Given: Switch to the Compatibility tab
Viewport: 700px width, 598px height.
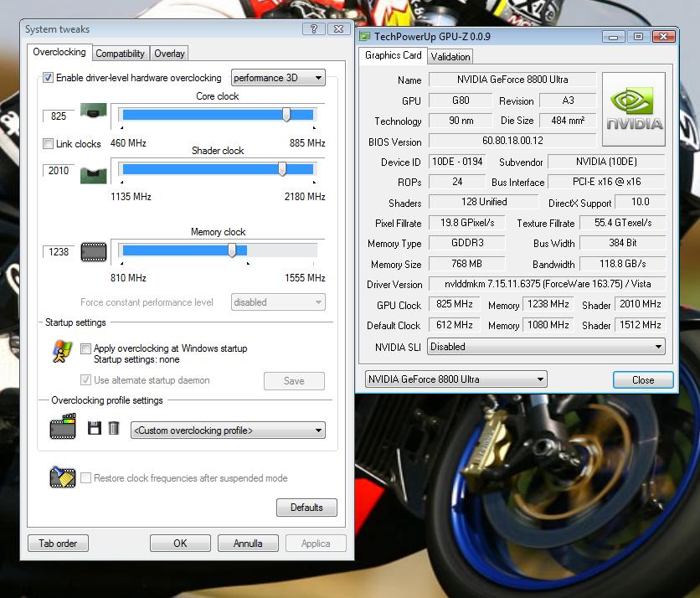Looking at the screenshot, I should click(x=120, y=54).
